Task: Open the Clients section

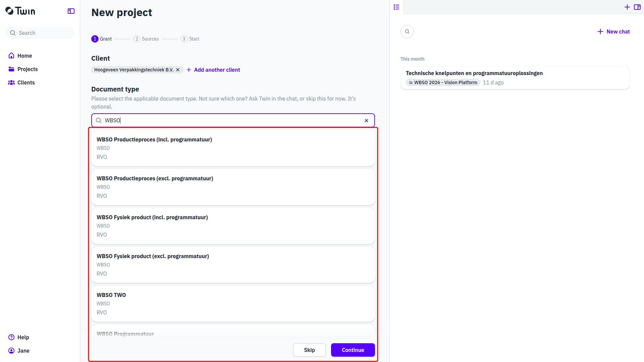Action: [x=26, y=82]
